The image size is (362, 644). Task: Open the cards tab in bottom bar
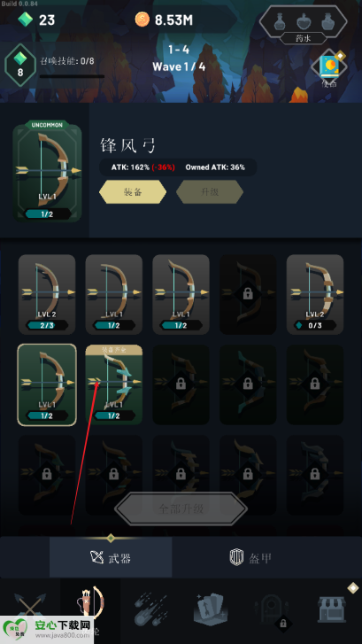[211, 609]
